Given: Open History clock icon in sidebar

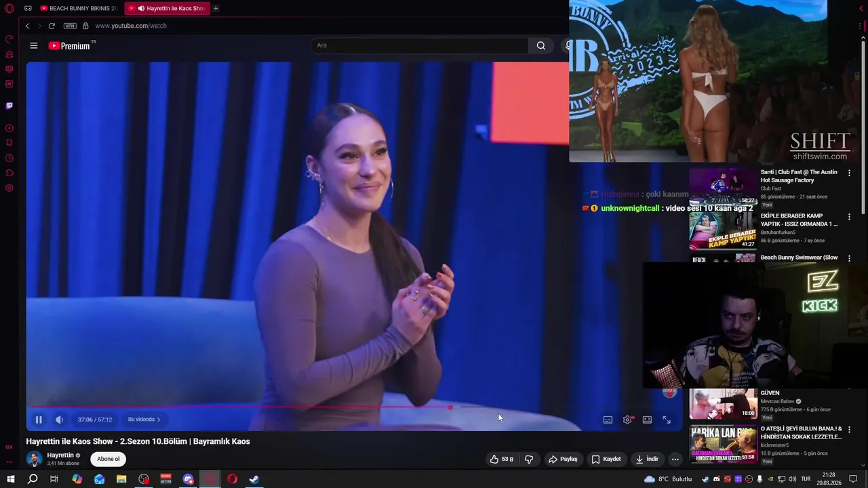Looking at the screenshot, I should tap(9, 158).
